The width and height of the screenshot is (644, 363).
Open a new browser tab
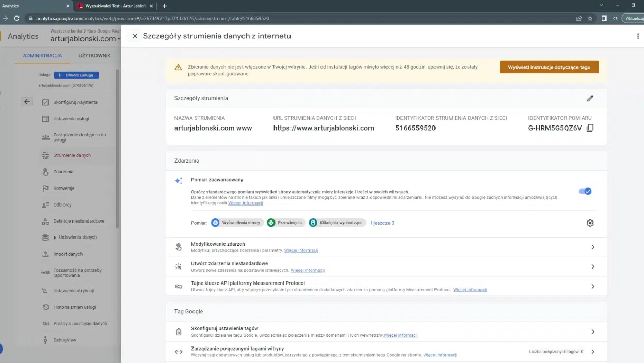165,6
